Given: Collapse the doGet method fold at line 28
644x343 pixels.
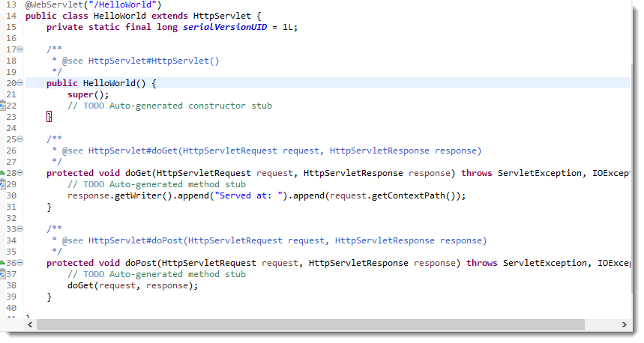Looking at the screenshot, I should pos(19,173).
